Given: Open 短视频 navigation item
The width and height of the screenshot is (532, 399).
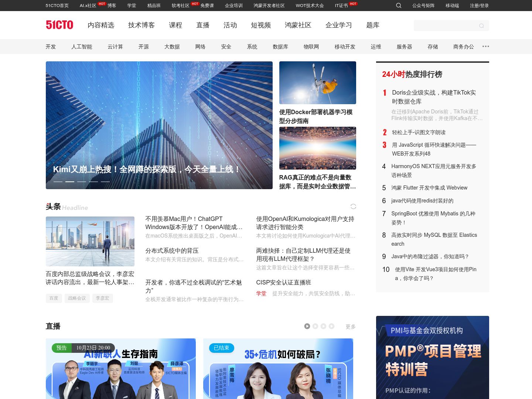Looking at the screenshot, I should (x=261, y=25).
